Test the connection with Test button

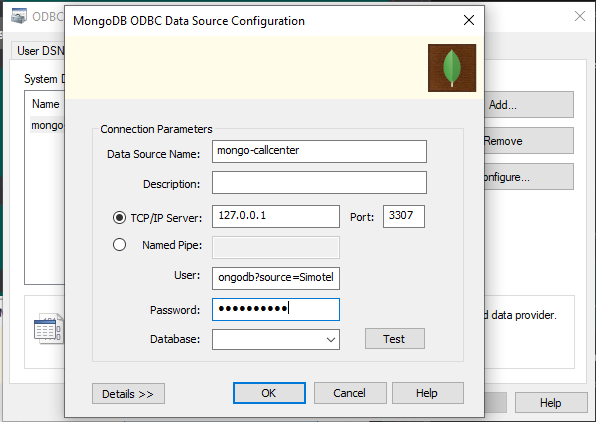pyautogui.click(x=395, y=339)
